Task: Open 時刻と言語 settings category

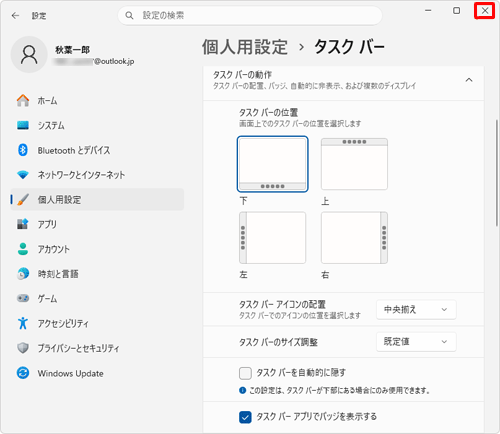Action: [x=97, y=274]
